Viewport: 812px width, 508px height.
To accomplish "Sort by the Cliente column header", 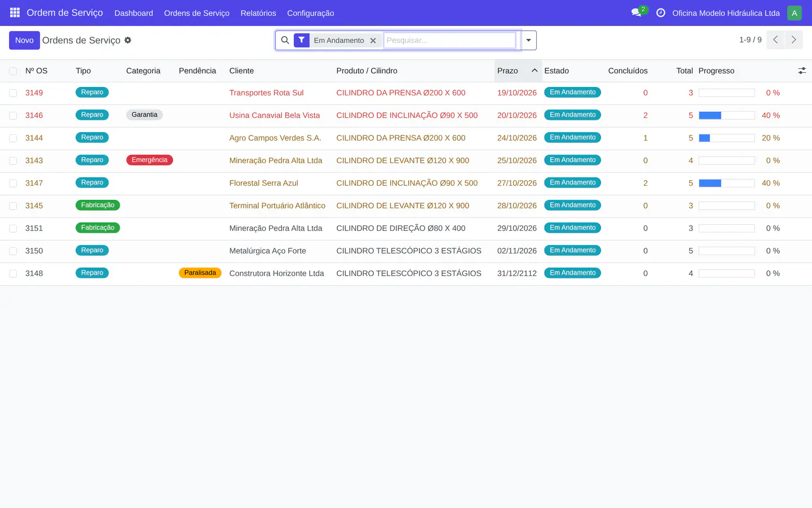I will point(241,71).
